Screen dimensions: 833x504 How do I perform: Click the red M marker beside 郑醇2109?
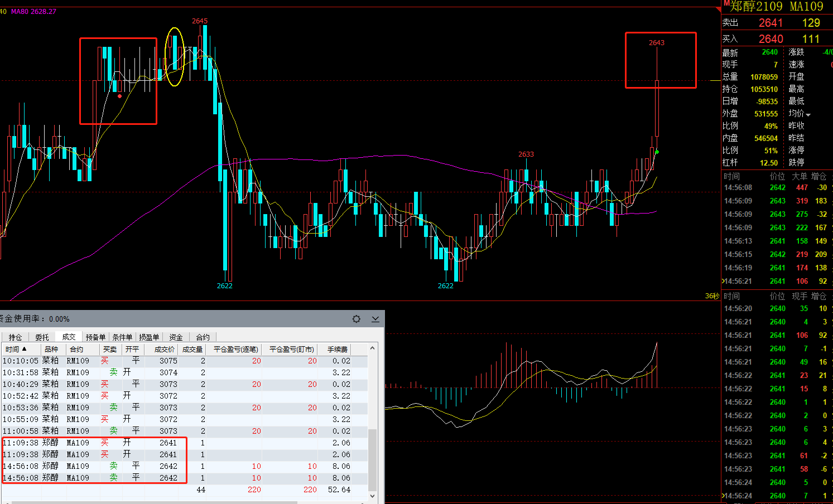[x=726, y=3]
